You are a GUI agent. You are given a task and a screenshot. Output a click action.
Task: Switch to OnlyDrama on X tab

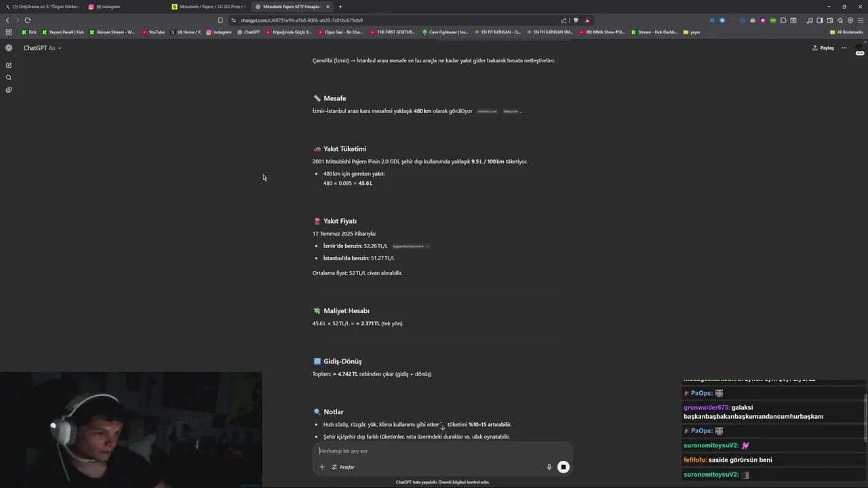[x=42, y=7]
